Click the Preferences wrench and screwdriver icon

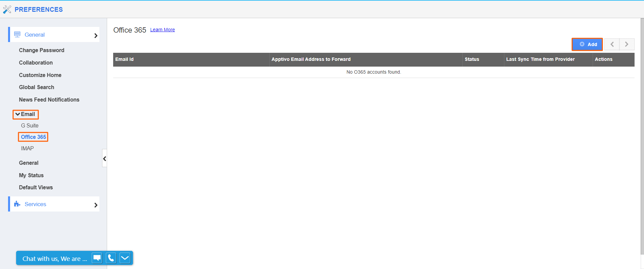[x=7, y=9]
